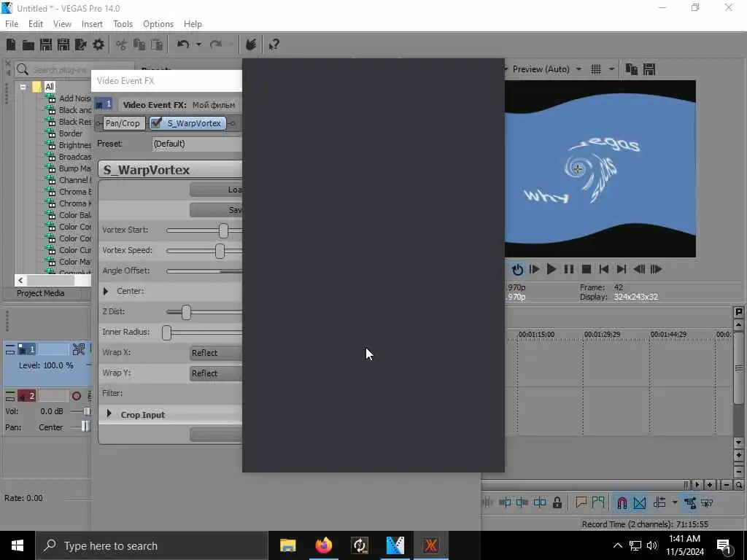The width and height of the screenshot is (747, 560).
Task: Toggle the preview loop playback button
Action: (517, 270)
